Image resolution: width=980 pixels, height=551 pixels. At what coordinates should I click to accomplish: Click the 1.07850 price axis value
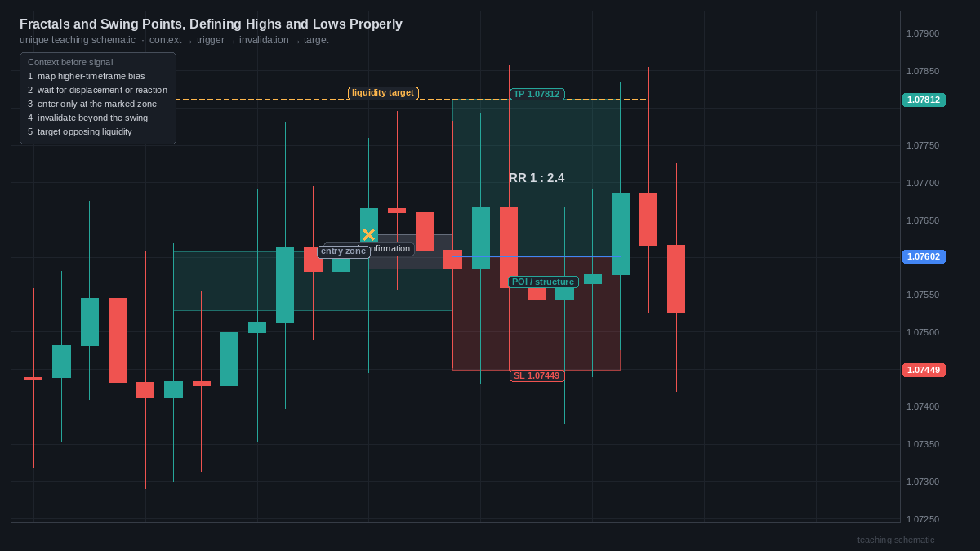[x=923, y=71]
